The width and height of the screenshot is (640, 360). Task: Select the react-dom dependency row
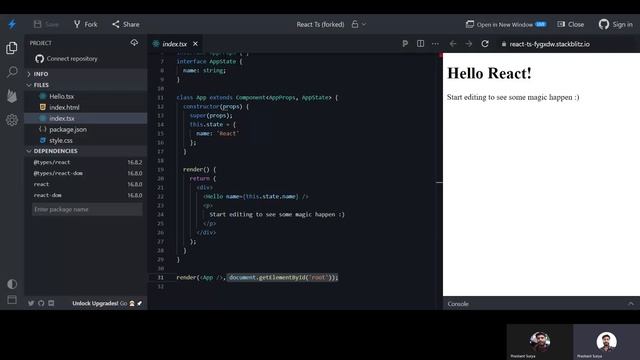coord(87,195)
